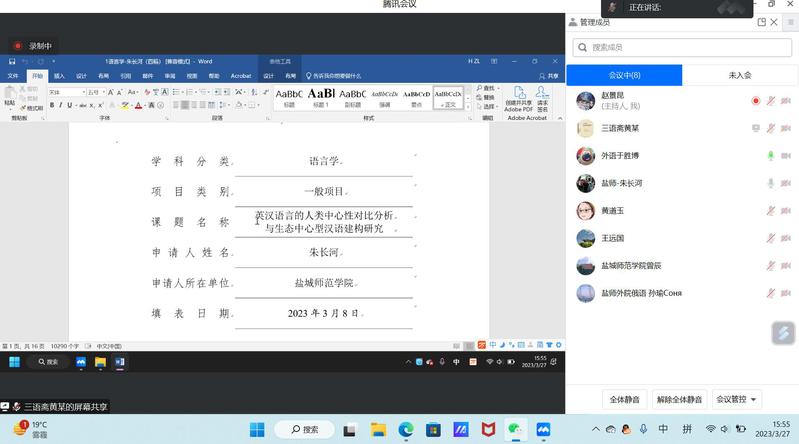Click the muted microphone icon for 黄道玉
Image resolution: width=799 pixels, height=444 pixels.
(x=770, y=211)
